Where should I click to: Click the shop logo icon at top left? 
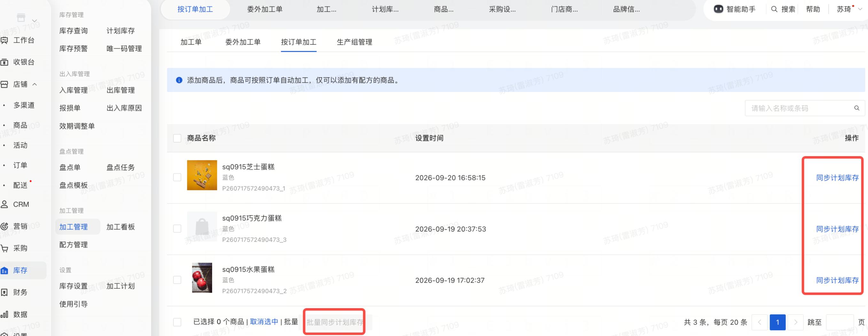[x=21, y=17]
